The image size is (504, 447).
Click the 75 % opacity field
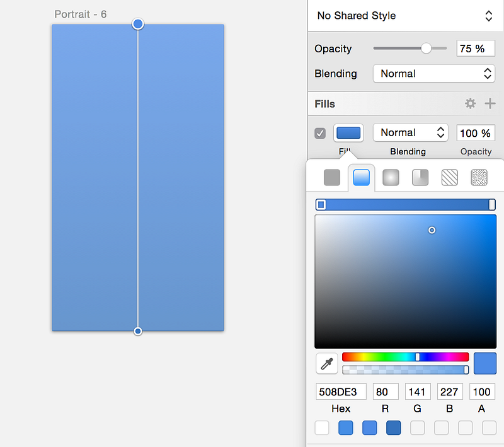point(476,49)
